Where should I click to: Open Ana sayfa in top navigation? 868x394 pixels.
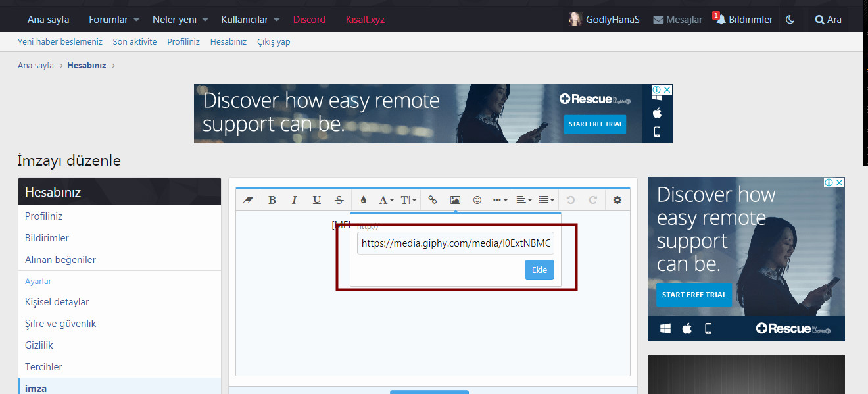click(48, 20)
